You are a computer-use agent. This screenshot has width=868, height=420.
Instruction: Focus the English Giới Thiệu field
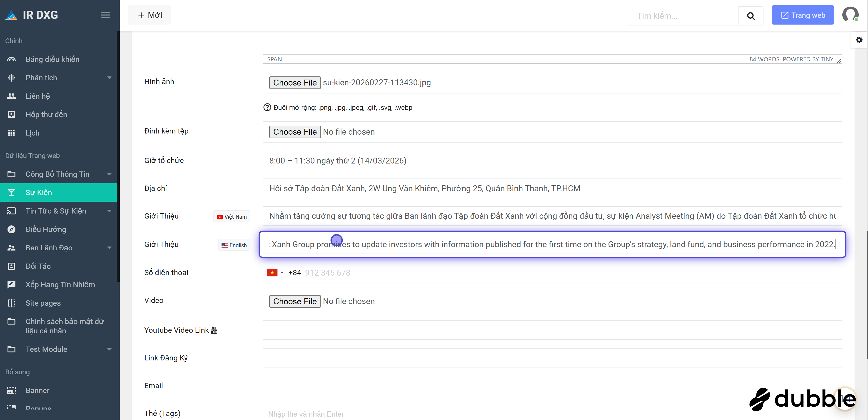click(x=552, y=244)
